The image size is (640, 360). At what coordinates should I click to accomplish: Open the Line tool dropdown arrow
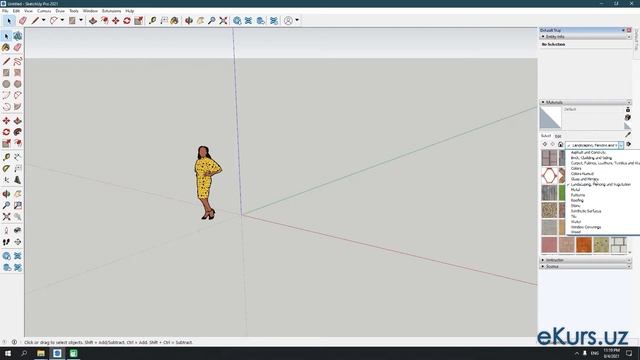pos(44,20)
